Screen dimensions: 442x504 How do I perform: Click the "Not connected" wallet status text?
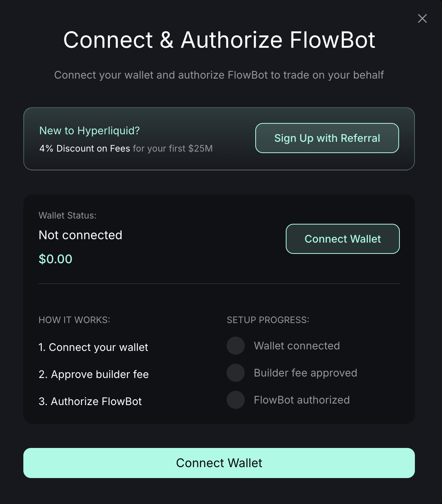(x=81, y=235)
